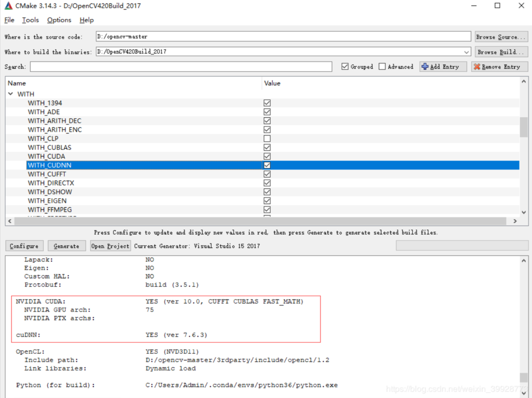This screenshot has height=398, width=532.
Task: Open the build directory dropdown
Action: pos(467,52)
